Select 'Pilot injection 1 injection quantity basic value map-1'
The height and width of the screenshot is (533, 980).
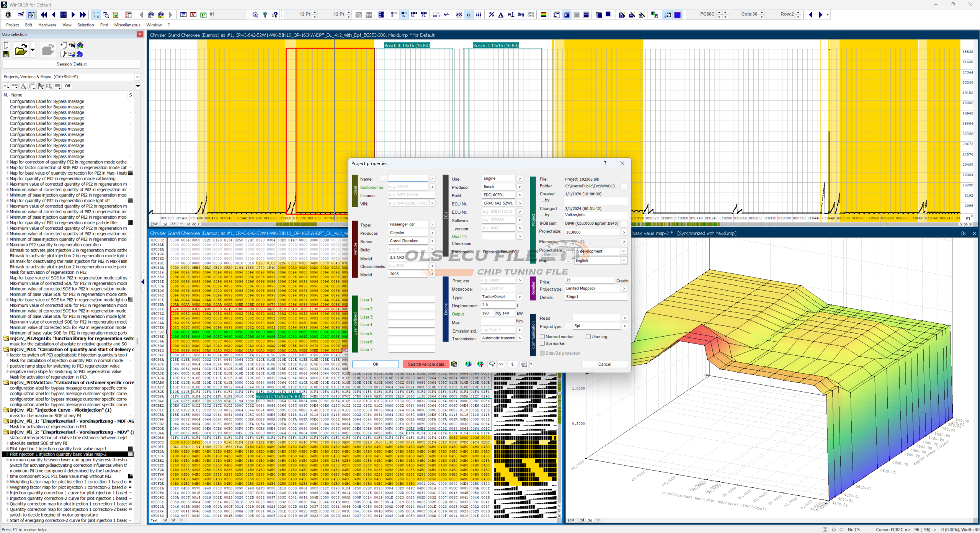point(58,449)
